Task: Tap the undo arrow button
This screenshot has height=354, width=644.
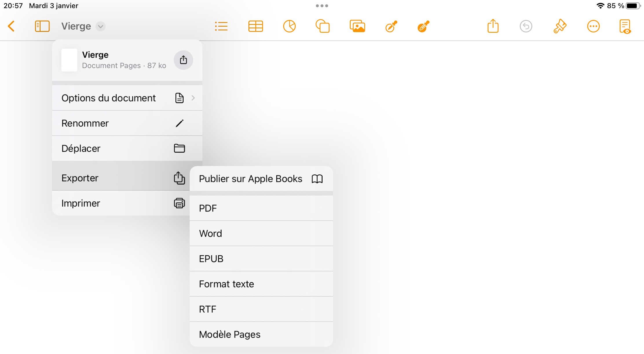Action: click(526, 26)
